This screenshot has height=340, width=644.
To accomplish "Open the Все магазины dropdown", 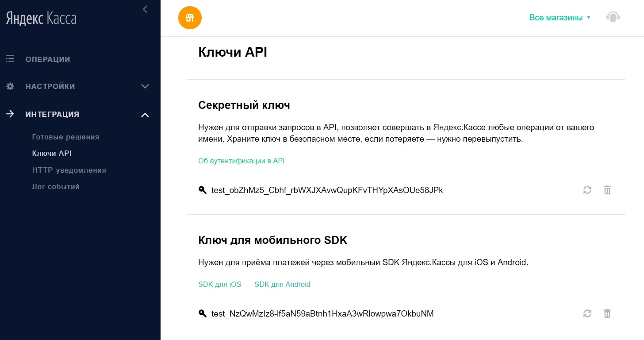I will (560, 18).
